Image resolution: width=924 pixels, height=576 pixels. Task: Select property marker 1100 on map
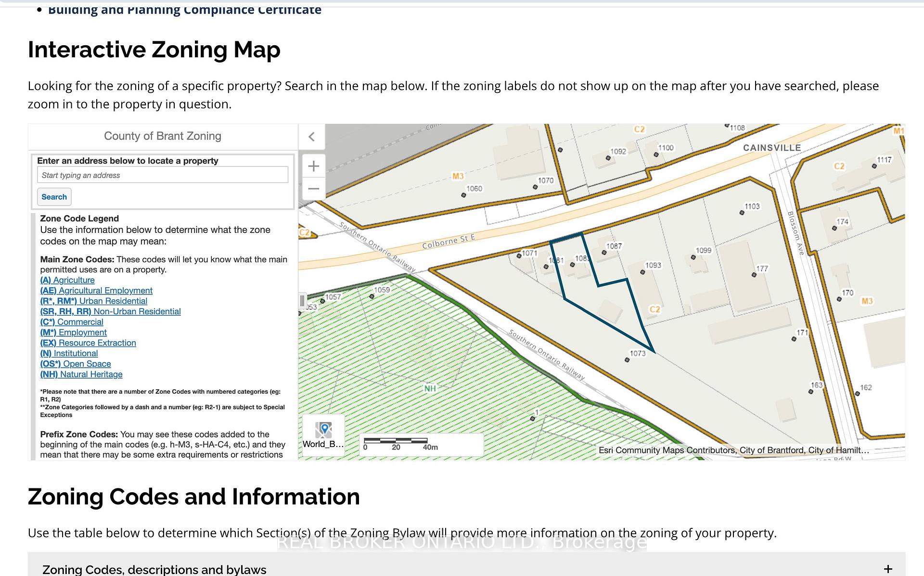point(656,155)
